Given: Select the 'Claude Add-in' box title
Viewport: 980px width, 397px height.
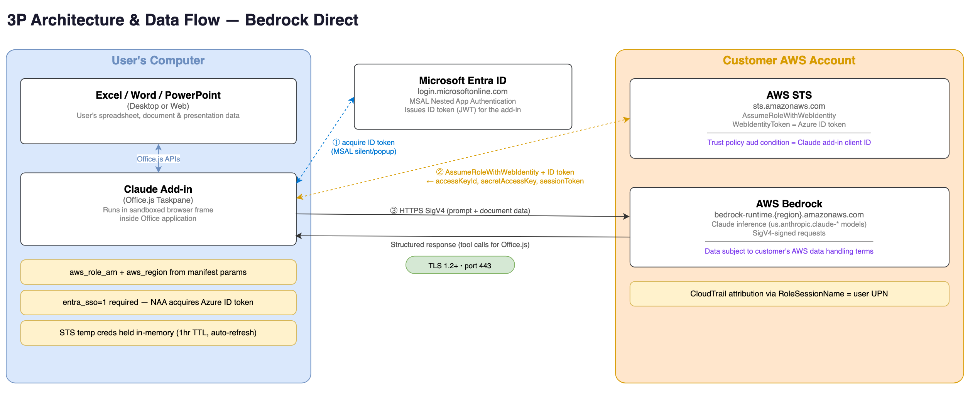Looking at the screenshot, I should tap(158, 189).
